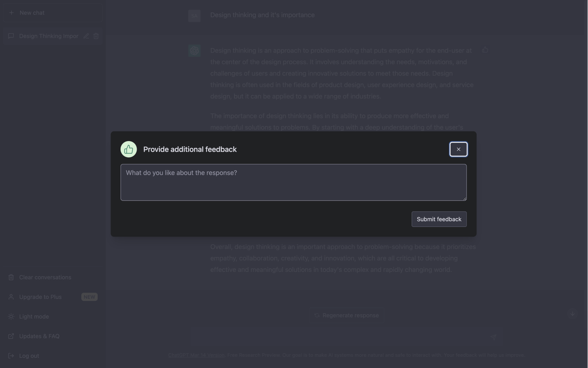Click the thumbs-up icon in the feedback modal header

[x=128, y=149]
